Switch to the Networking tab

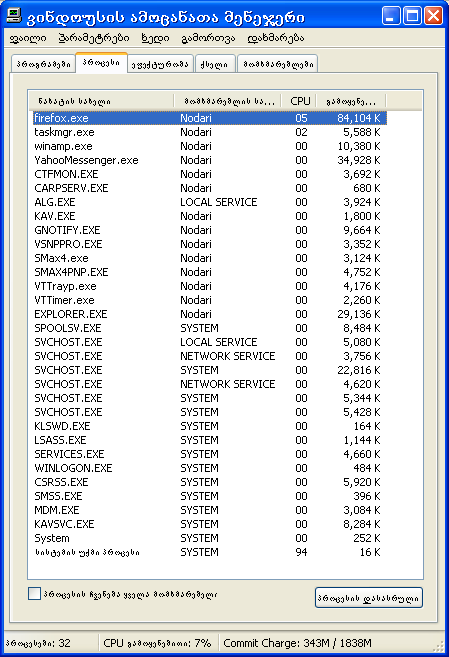coord(214,64)
